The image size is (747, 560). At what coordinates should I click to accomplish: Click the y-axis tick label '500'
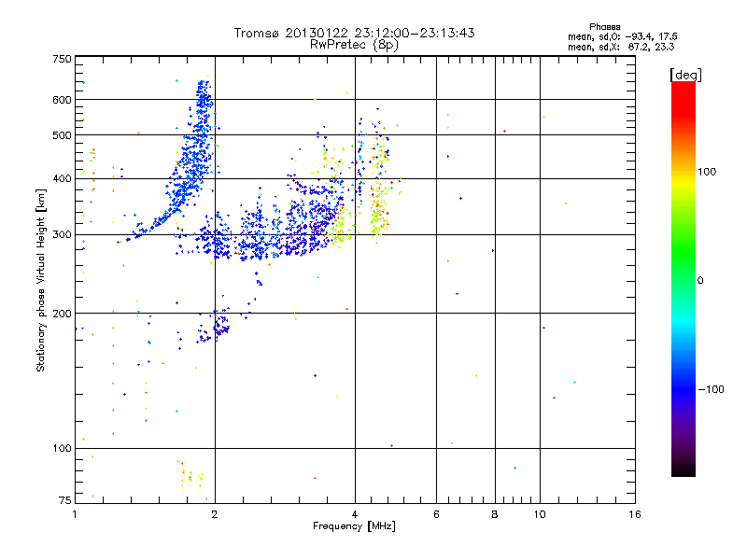[62, 135]
